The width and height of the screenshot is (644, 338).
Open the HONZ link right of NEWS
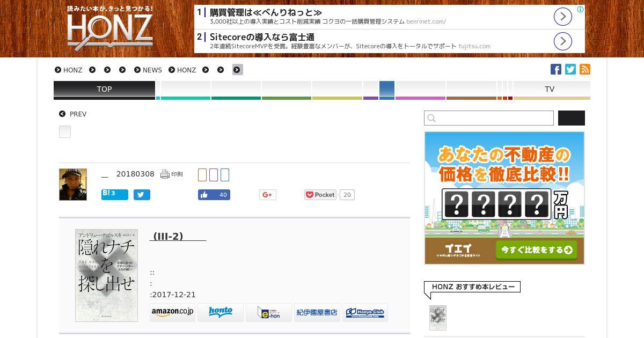(182, 70)
